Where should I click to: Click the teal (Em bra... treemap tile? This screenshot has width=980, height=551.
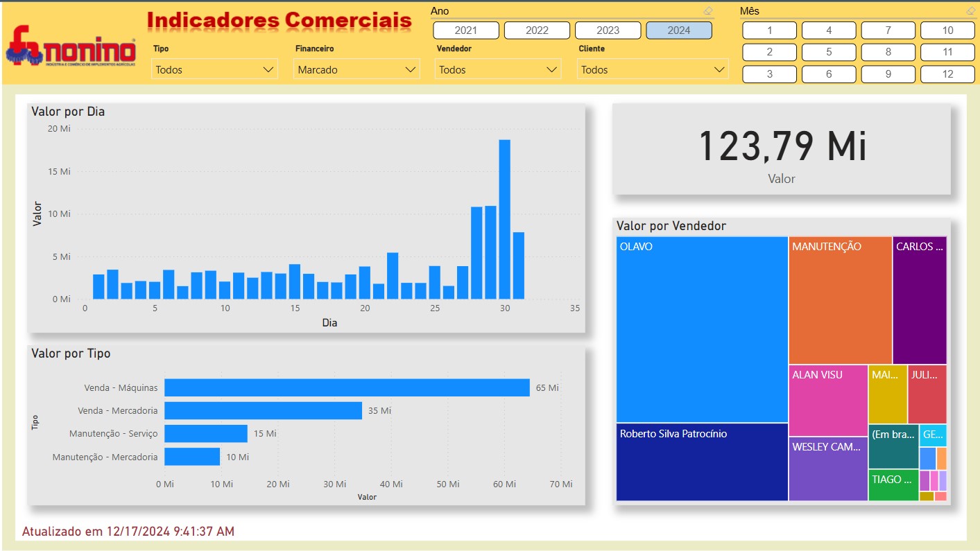point(893,446)
